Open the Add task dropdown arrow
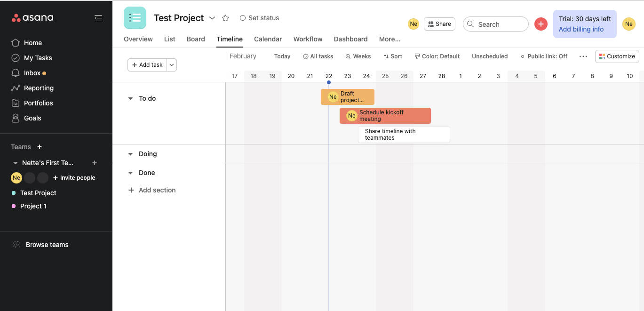Viewport: 644px width, 311px height. [x=172, y=65]
